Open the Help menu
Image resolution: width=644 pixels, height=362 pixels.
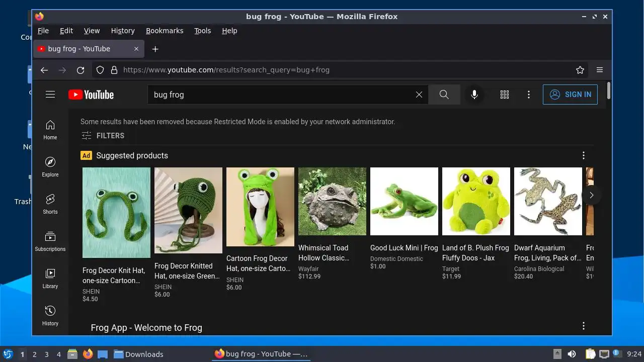pyautogui.click(x=229, y=31)
